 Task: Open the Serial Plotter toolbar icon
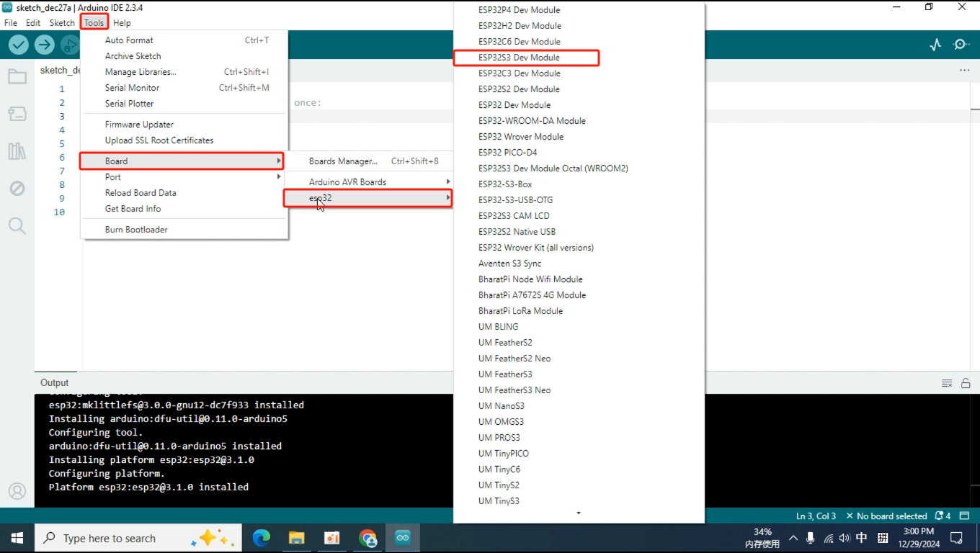point(935,45)
